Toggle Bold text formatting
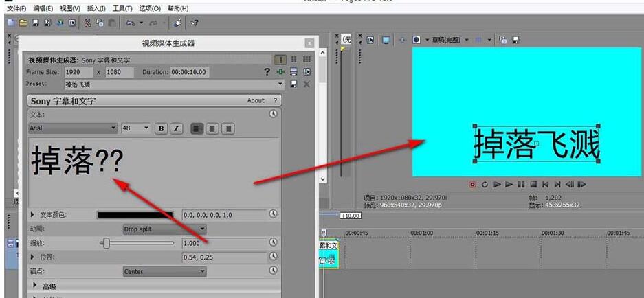The height and width of the screenshot is (298, 644). (161, 128)
